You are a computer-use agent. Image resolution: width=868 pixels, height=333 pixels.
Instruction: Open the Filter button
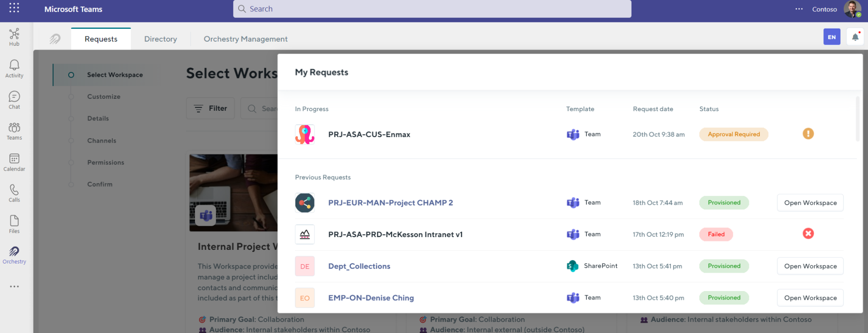tap(210, 108)
